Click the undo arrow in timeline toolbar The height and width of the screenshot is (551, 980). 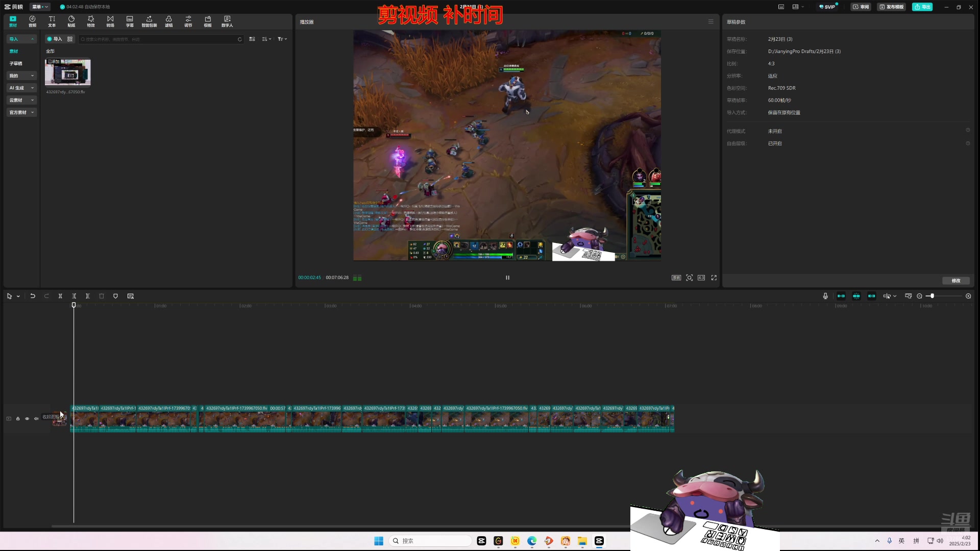pyautogui.click(x=33, y=296)
